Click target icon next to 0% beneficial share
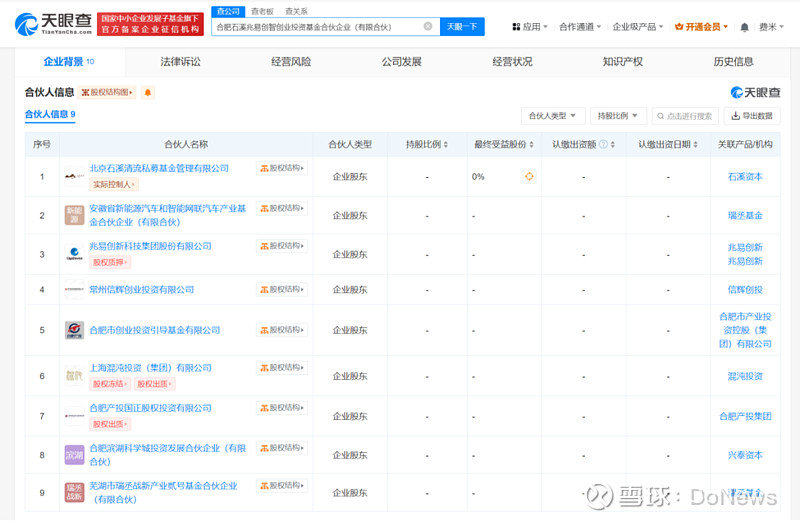 click(530, 177)
